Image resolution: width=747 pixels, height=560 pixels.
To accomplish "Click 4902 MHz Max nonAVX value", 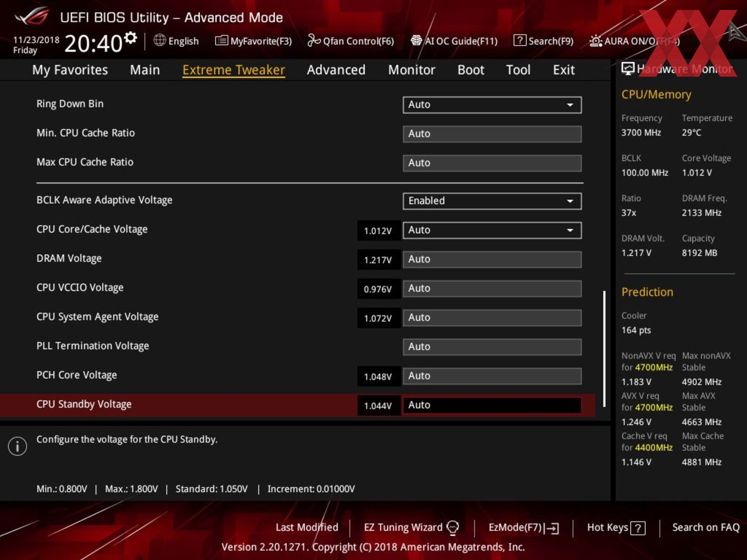I will point(701,382).
